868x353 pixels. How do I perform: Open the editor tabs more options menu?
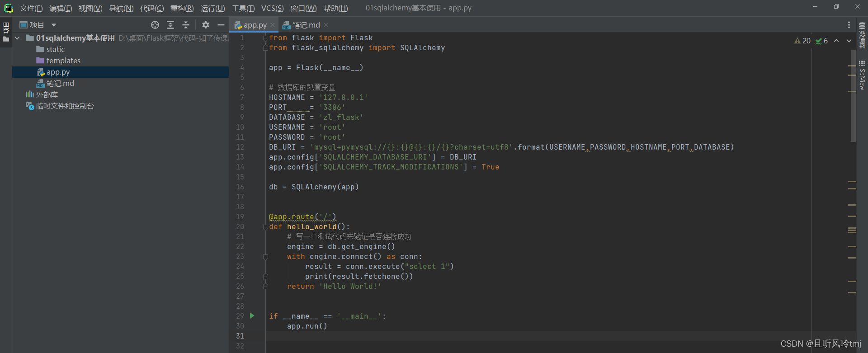tap(849, 25)
